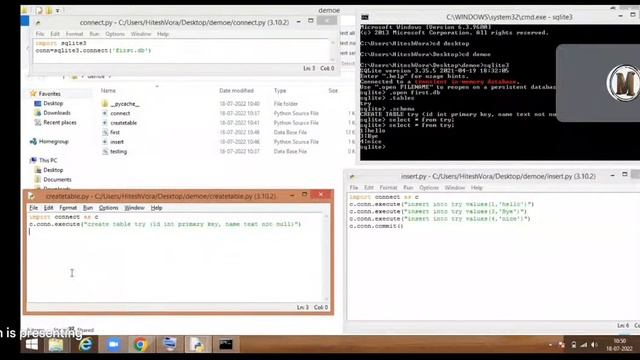Image resolution: width=640 pixels, height=360 pixels.
Task: Sort files by Date modified column header
Action: [236, 91]
